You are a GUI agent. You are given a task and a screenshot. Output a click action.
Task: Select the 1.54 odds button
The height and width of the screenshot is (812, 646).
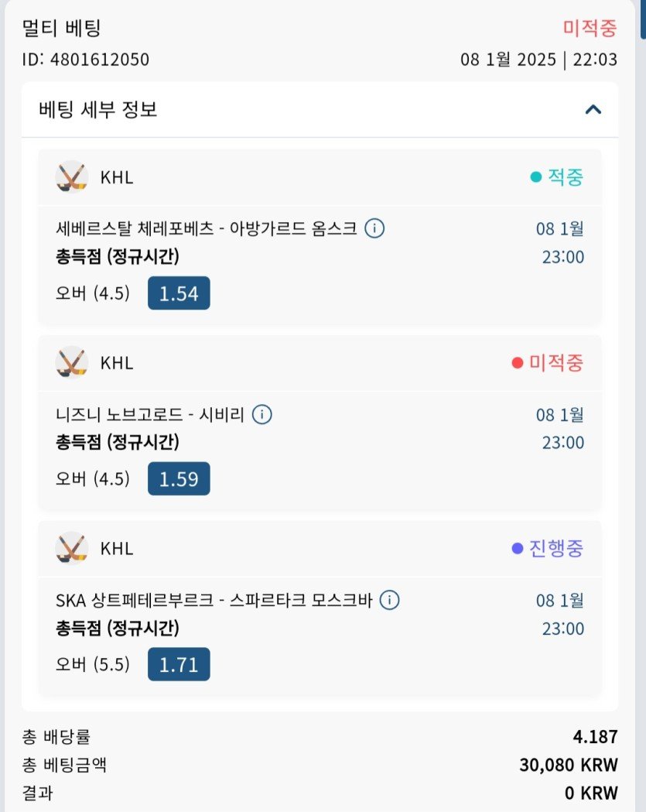tap(179, 293)
